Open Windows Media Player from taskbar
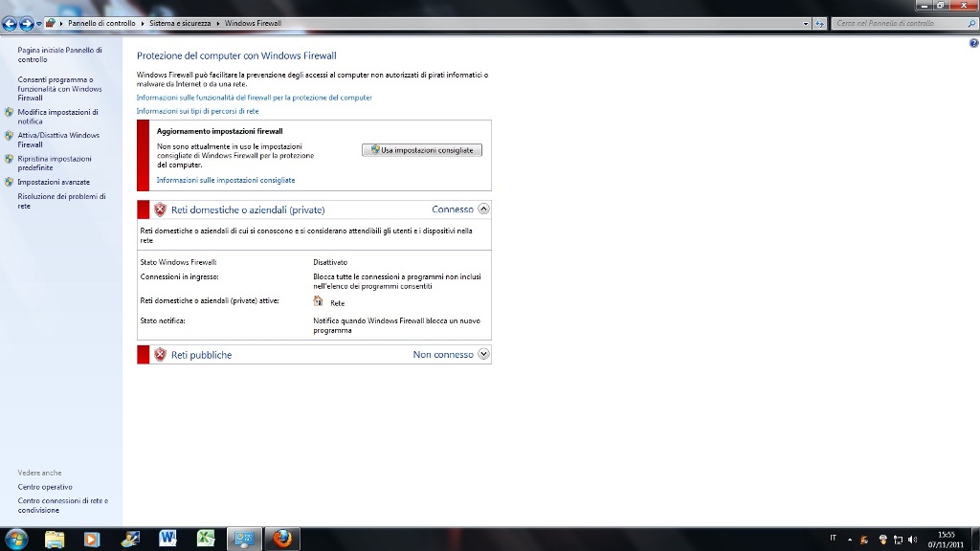Viewport: 980px width, 551px height. (92, 539)
